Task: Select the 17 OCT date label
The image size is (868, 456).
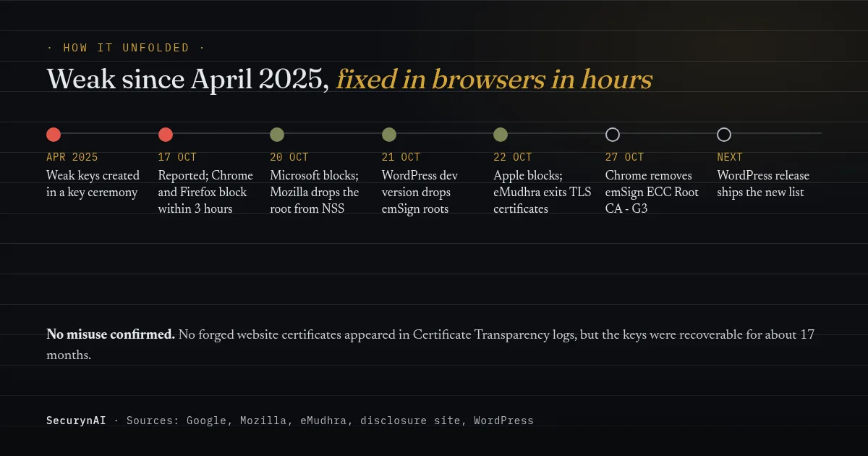Action: [177, 157]
